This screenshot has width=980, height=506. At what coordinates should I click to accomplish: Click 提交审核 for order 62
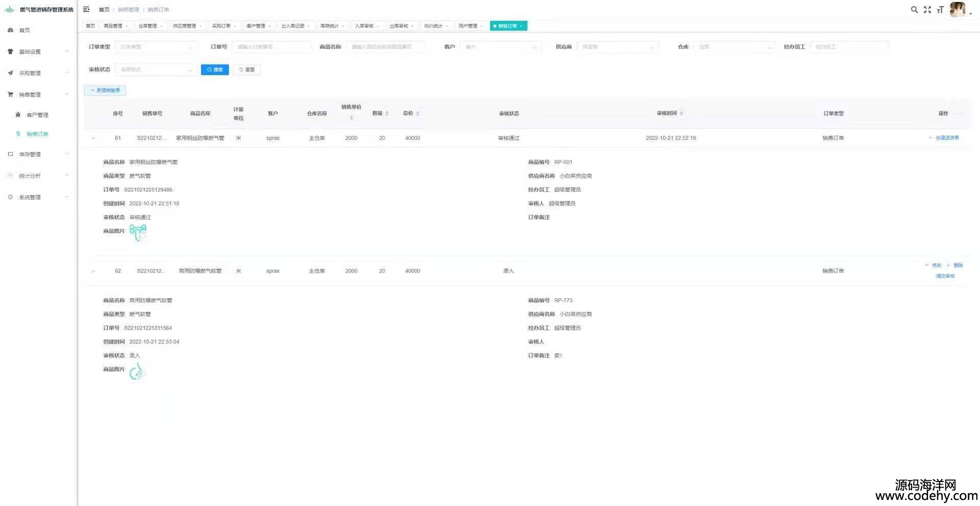[x=945, y=276]
